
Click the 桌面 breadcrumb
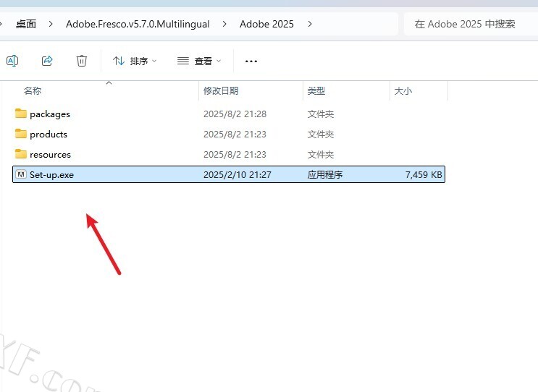click(26, 24)
